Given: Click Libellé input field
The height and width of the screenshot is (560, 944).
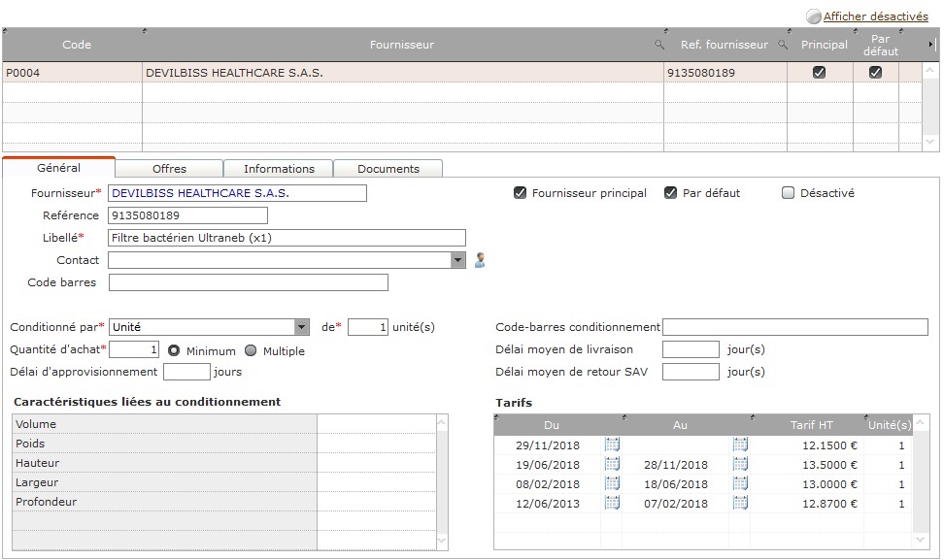Looking at the screenshot, I should [x=287, y=238].
